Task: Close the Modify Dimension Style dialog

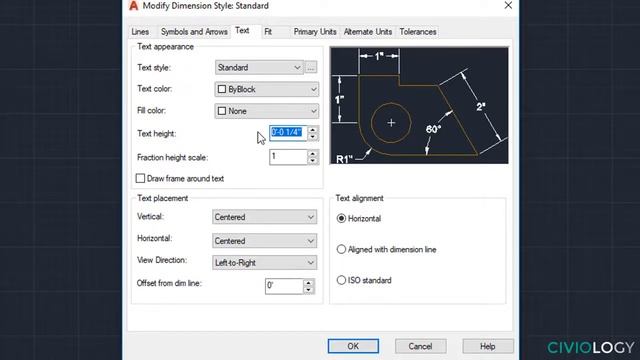Action: coord(508,5)
